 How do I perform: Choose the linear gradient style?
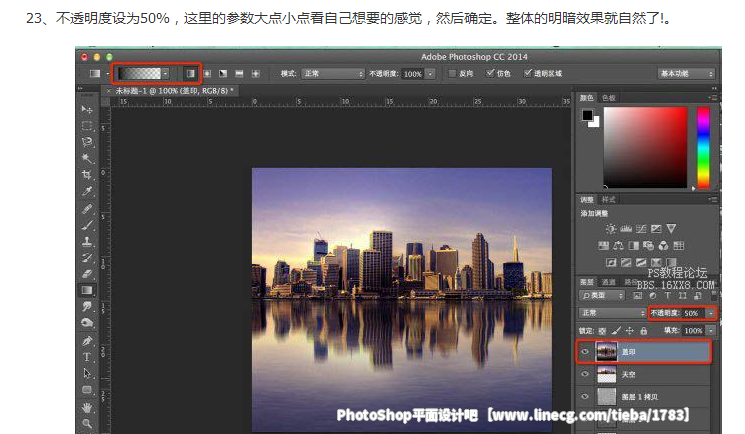tap(191, 74)
